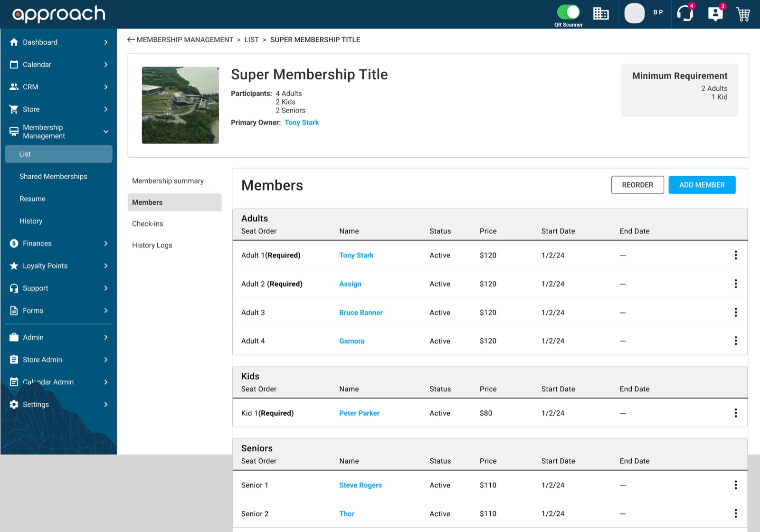Click the REORDER button

pyautogui.click(x=637, y=185)
